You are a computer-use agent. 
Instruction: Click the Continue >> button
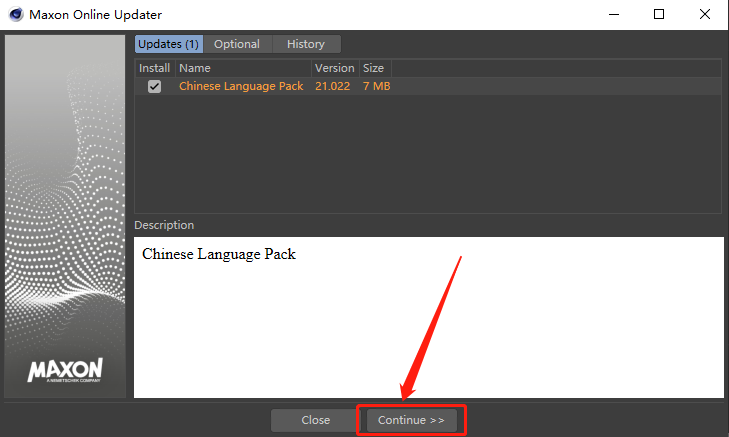coord(411,420)
